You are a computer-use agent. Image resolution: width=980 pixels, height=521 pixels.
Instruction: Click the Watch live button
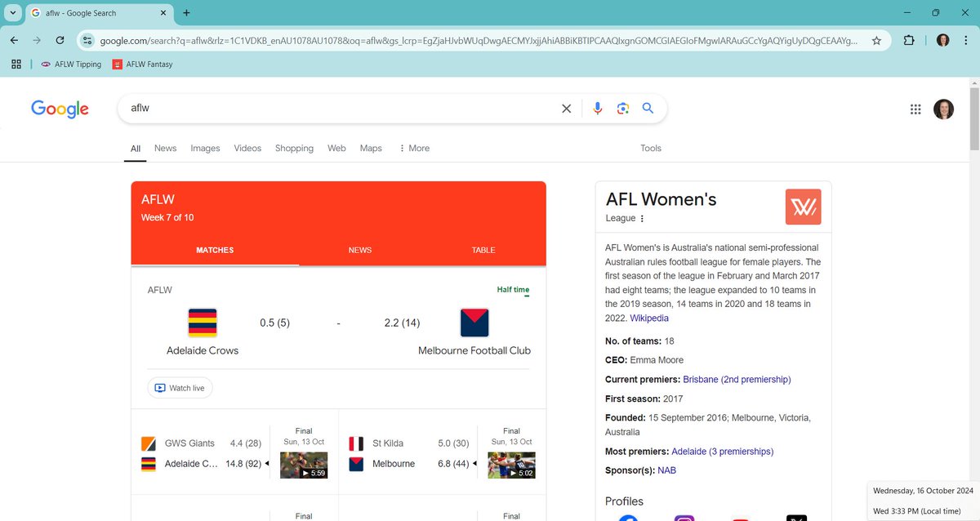[180, 388]
